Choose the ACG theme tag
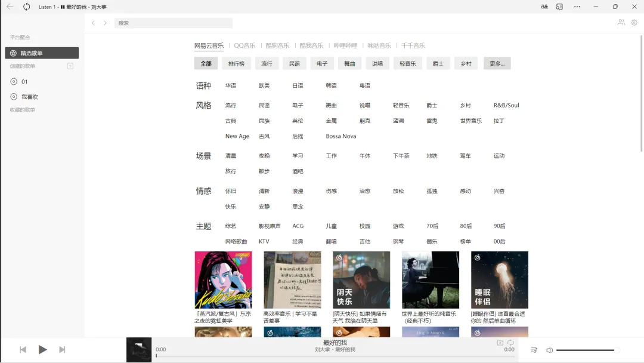Viewport: 644px width, 363px height. 298,226
